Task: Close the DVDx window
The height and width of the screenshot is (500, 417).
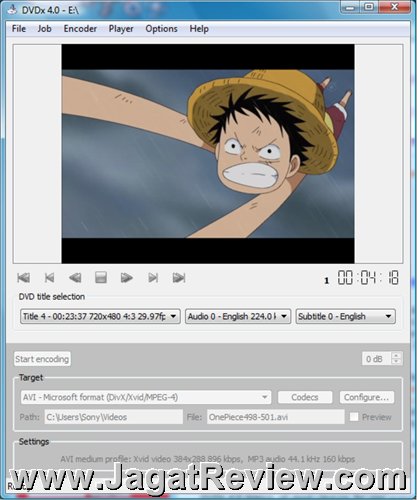Action: point(395,7)
